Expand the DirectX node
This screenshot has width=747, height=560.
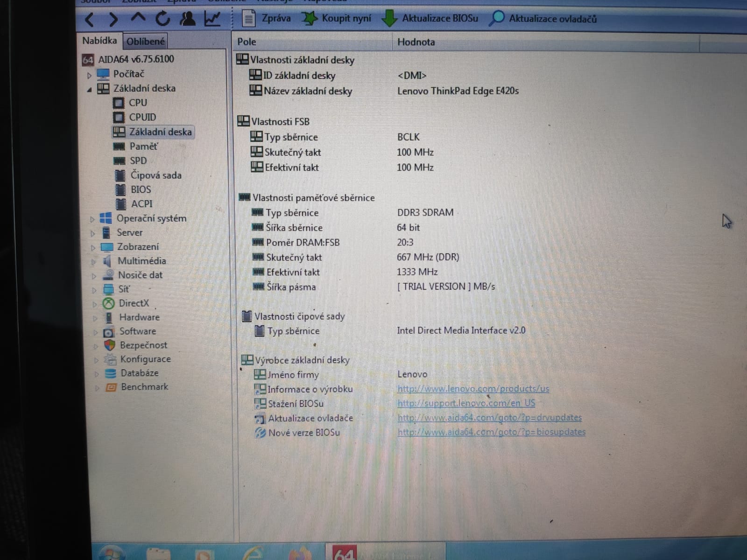(x=95, y=304)
